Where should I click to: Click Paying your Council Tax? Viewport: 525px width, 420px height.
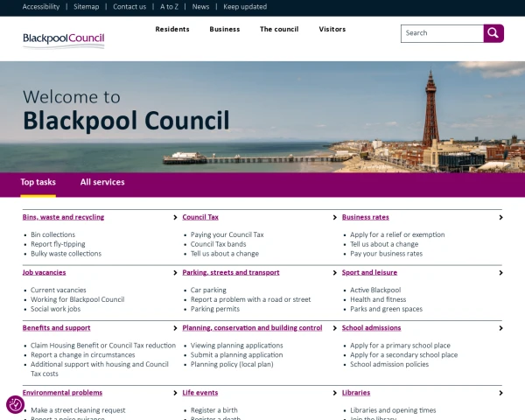coord(227,234)
